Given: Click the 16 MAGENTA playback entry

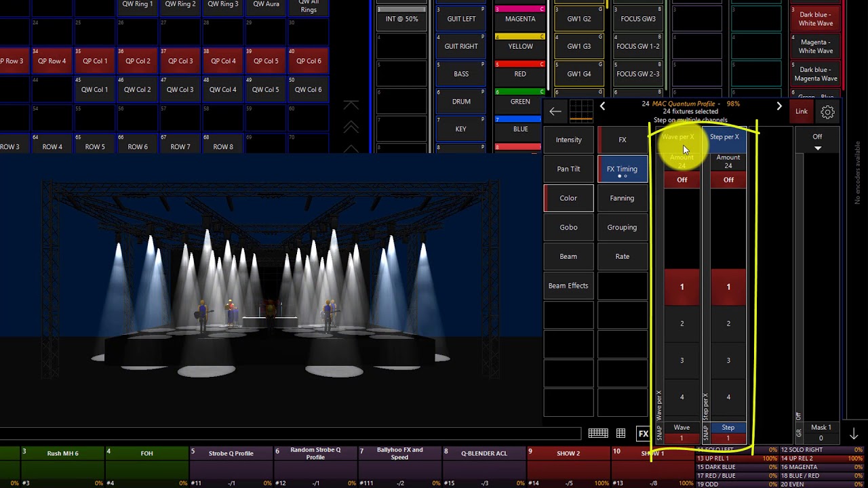Looking at the screenshot, I should [x=823, y=467].
